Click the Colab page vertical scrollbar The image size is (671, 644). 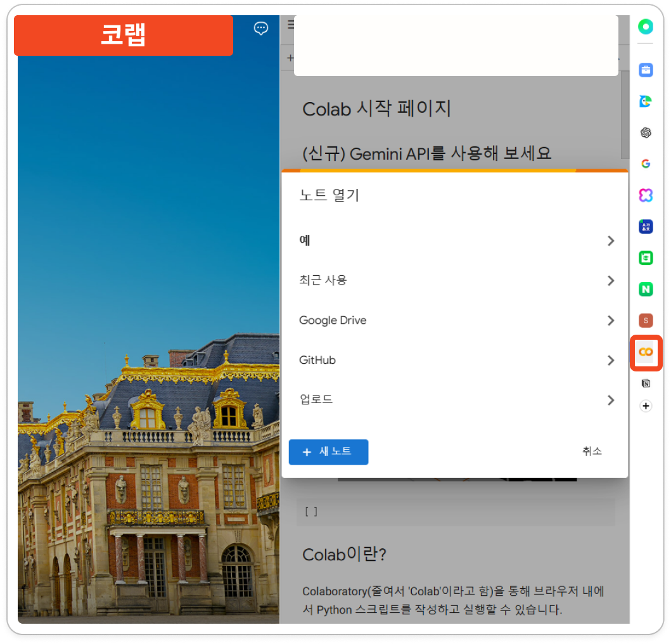625,115
